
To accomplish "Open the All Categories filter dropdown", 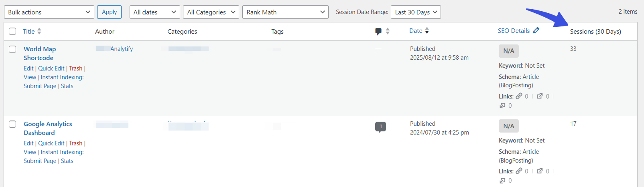I will pos(211,12).
